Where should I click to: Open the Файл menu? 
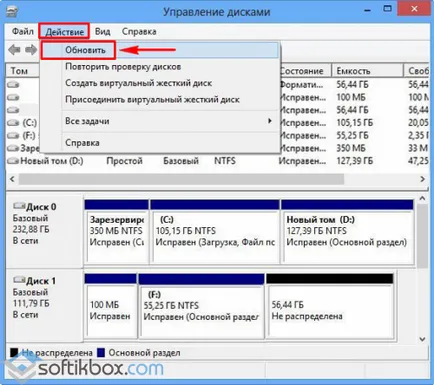[x=23, y=32]
